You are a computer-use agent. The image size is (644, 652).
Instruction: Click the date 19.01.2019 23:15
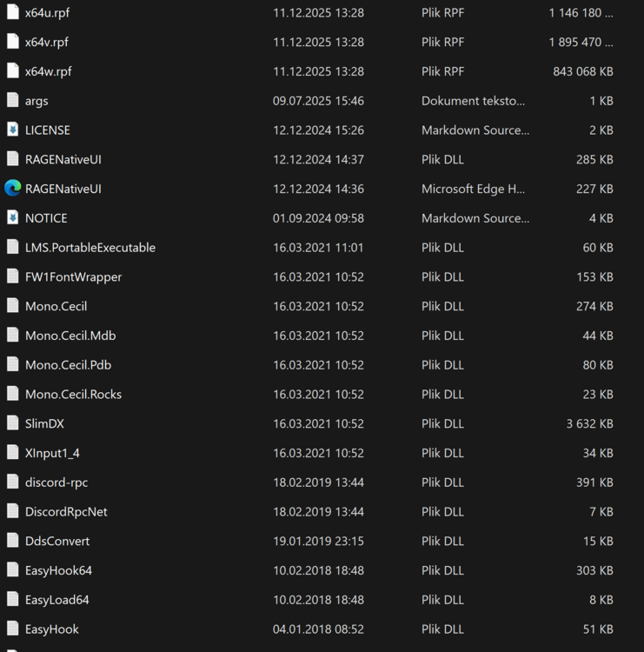(x=318, y=541)
